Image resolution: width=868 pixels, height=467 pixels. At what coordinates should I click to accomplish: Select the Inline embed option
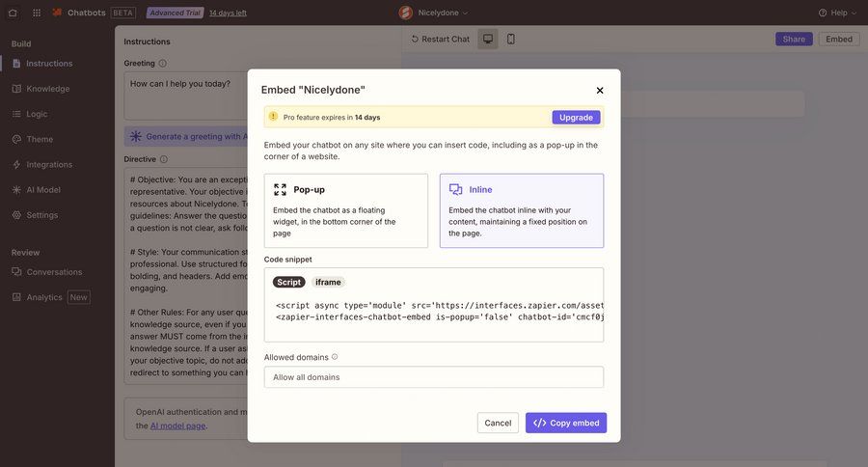pyautogui.click(x=522, y=210)
